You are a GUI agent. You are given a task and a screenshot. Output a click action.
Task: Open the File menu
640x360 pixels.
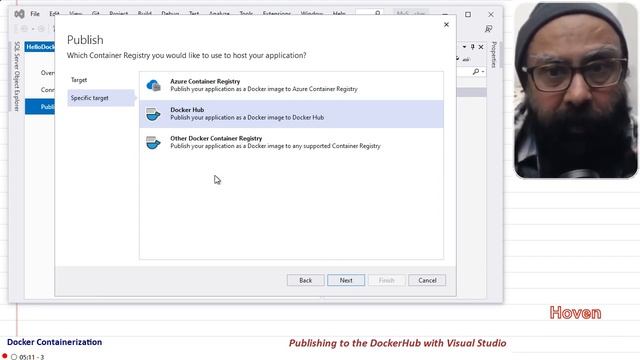pos(35,14)
